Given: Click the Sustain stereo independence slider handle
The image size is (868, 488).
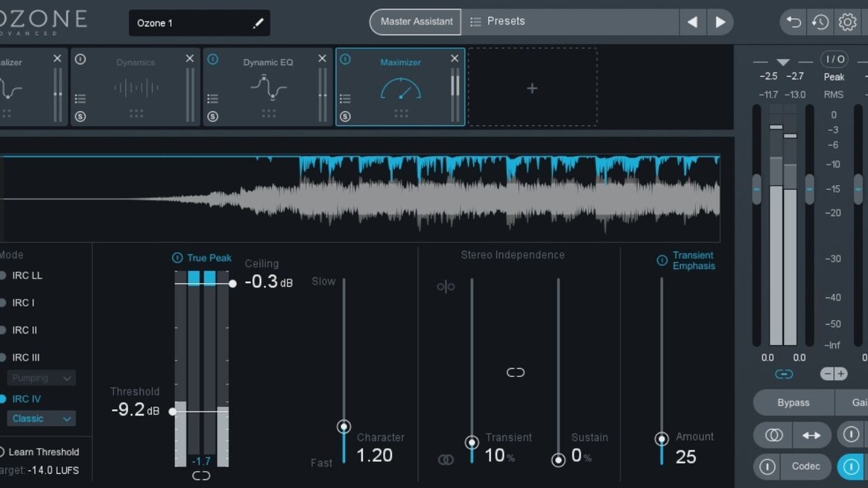Looking at the screenshot, I should (x=559, y=460).
